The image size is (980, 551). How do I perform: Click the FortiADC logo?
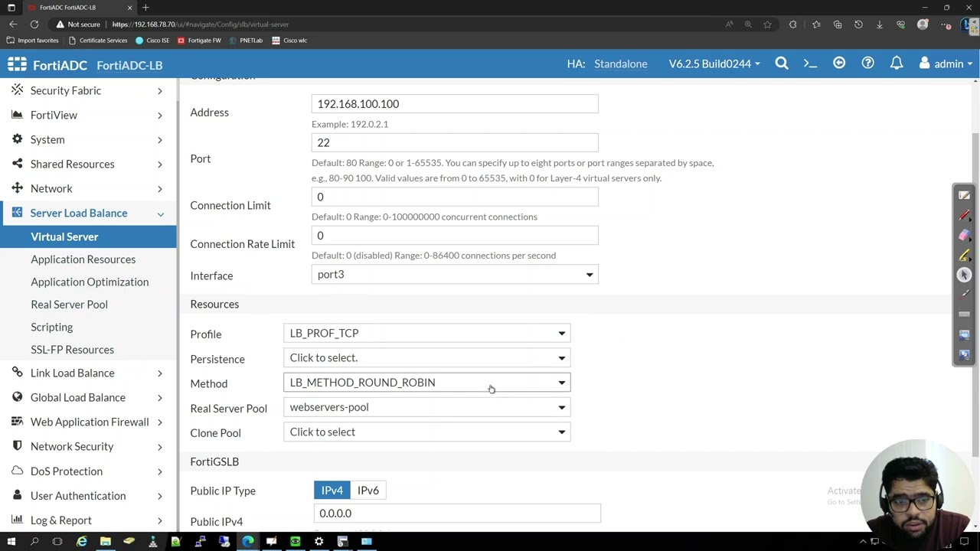pyautogui.click(x=46, y=65)
